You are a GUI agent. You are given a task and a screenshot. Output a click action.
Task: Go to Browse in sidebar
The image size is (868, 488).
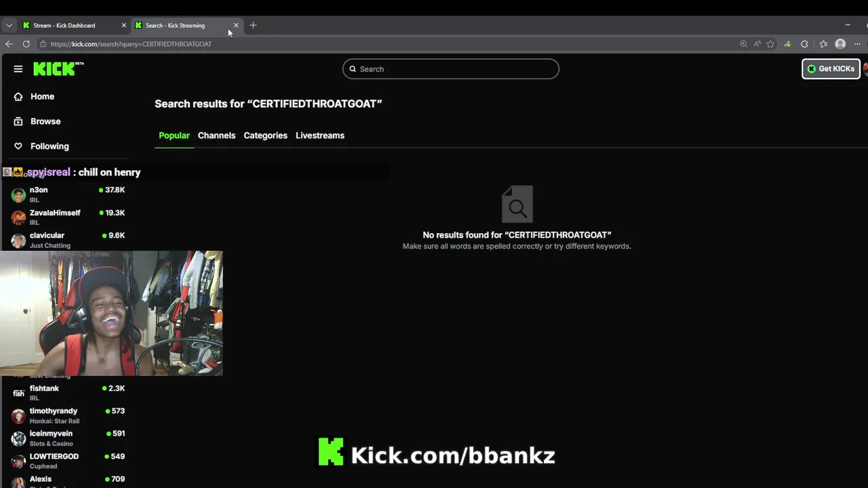(45, 121)
